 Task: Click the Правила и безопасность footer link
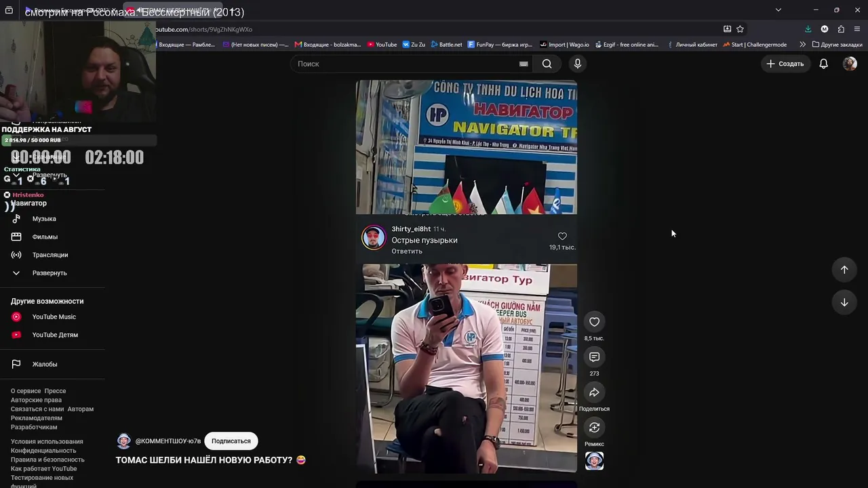tap(47, 460)
